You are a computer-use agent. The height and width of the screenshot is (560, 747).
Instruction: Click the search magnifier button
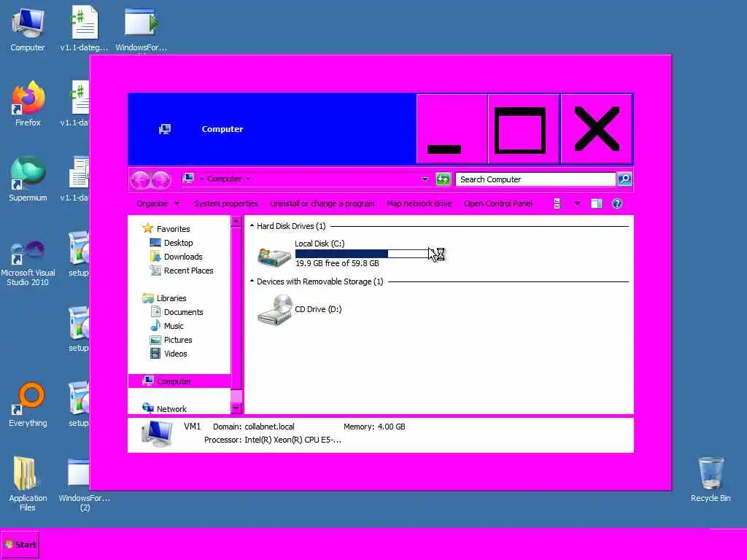tap(624, 179)
